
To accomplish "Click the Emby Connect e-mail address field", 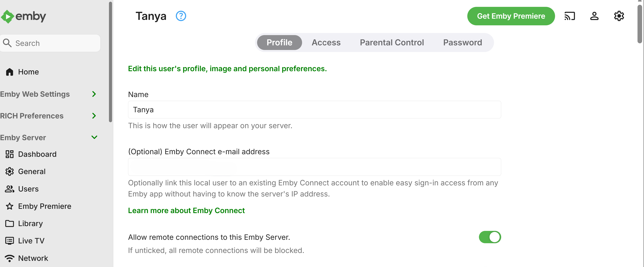I will click(x=314, y=167).
